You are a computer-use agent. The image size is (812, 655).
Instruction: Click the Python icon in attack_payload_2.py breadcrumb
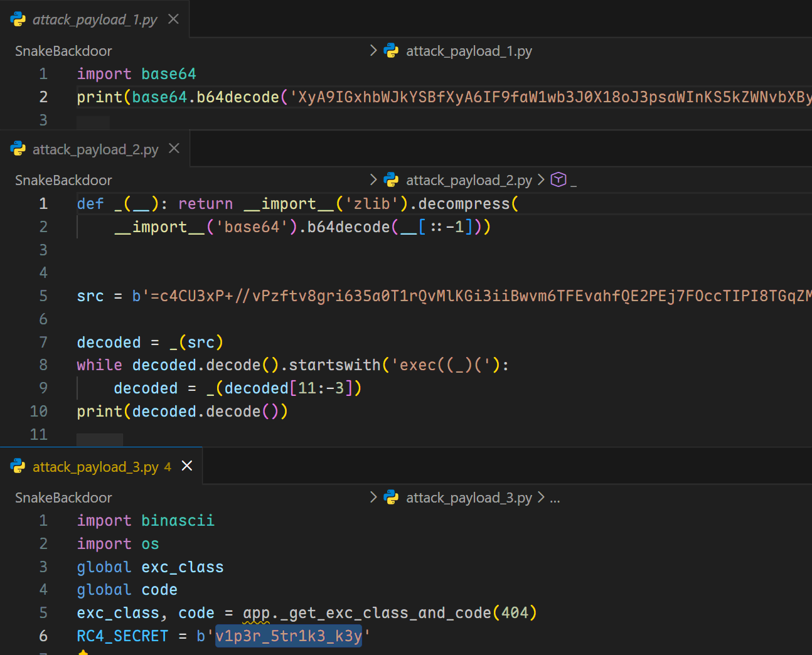(392, 180)
